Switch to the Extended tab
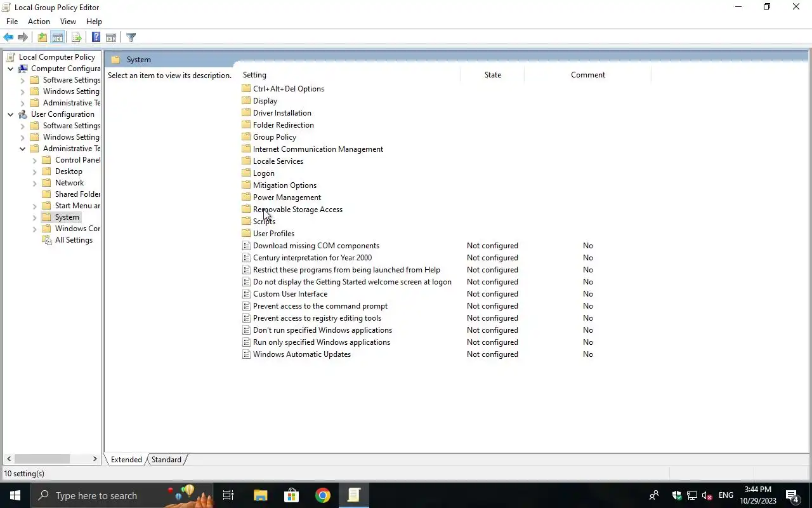Screen dimensions: 812x508 126,460
